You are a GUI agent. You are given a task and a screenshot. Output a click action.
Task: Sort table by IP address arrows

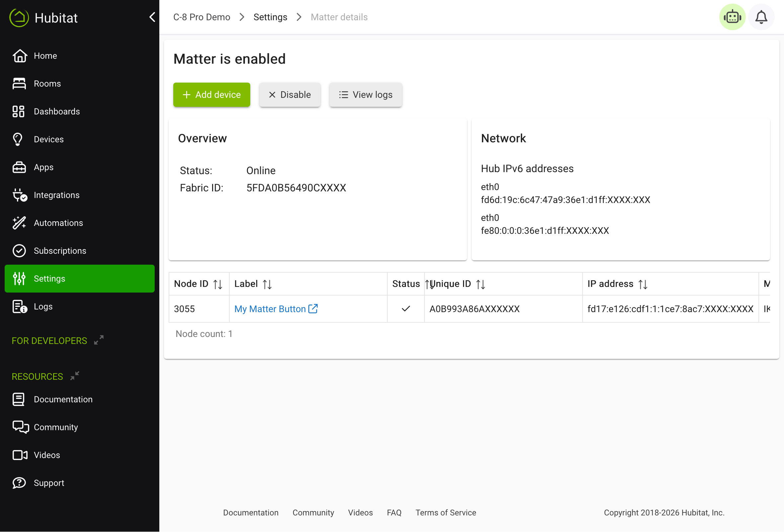coord(643,285)
